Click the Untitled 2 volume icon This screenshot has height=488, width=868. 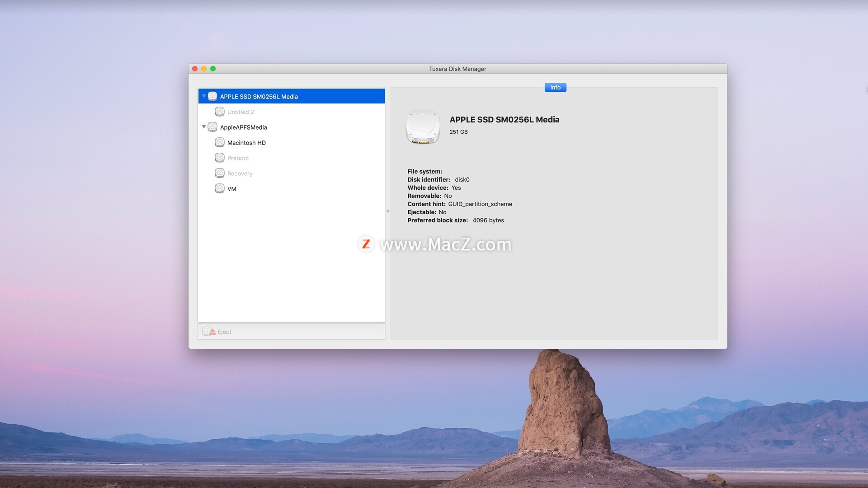click(x=220, y=112)
